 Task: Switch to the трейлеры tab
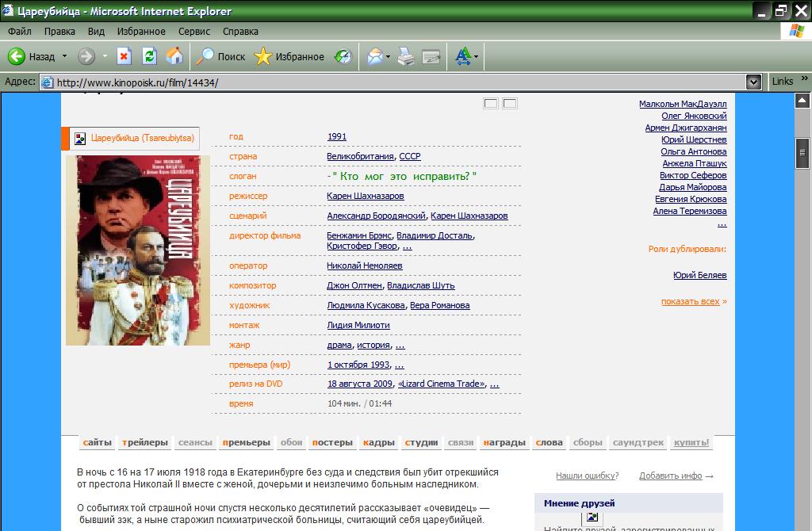[144, 442]
